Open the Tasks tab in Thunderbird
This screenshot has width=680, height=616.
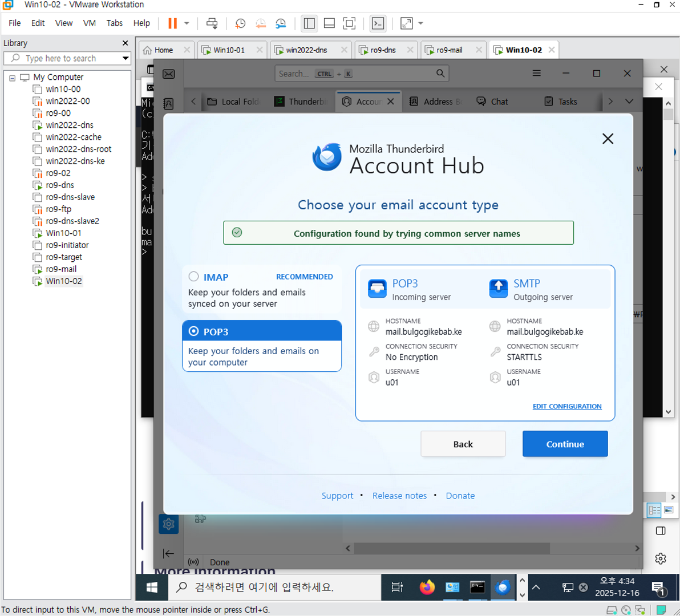561,102
